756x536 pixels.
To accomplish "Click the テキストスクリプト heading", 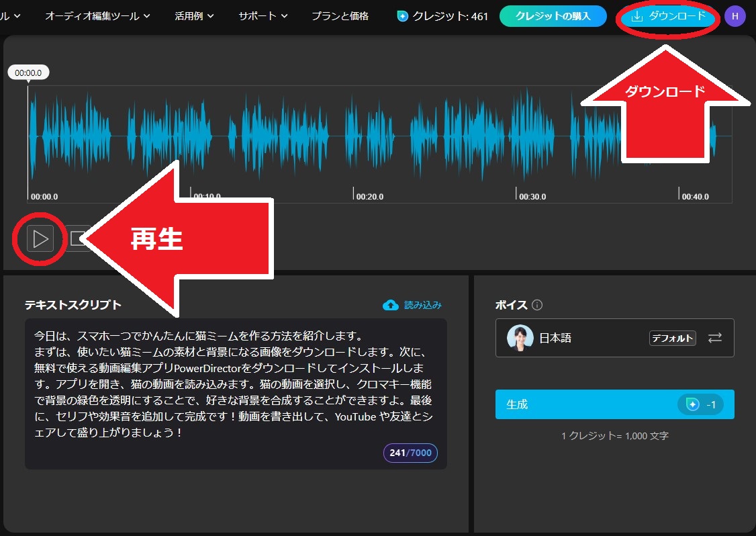I will coord(73,305).
